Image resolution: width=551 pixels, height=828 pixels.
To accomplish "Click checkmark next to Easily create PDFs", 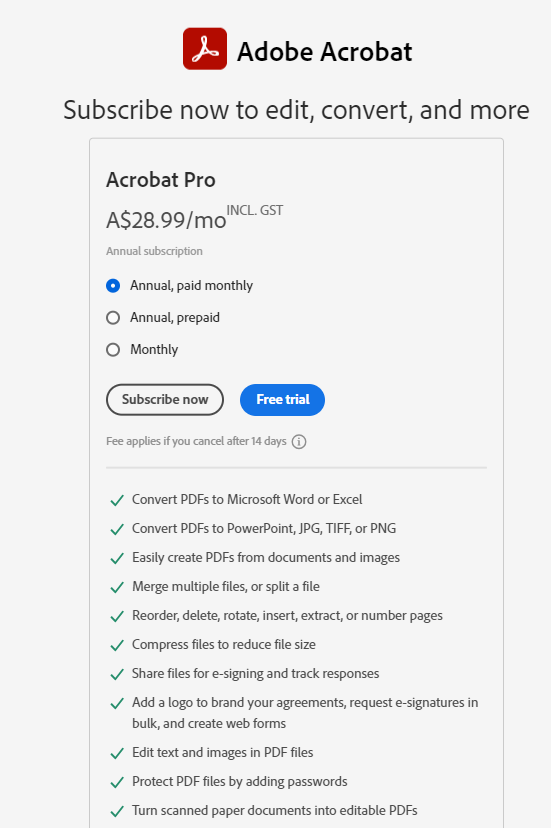I will 117,558.
